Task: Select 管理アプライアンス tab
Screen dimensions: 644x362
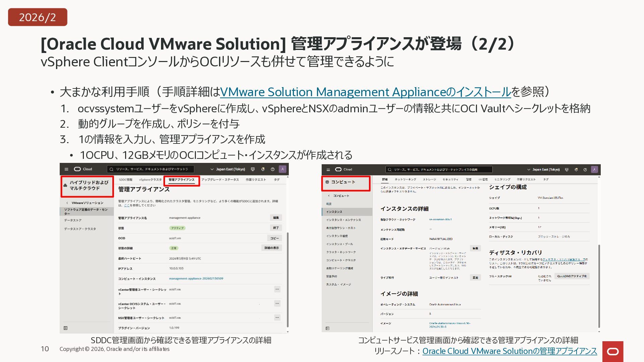Action: pyautogui.click(x=181, y=180)
